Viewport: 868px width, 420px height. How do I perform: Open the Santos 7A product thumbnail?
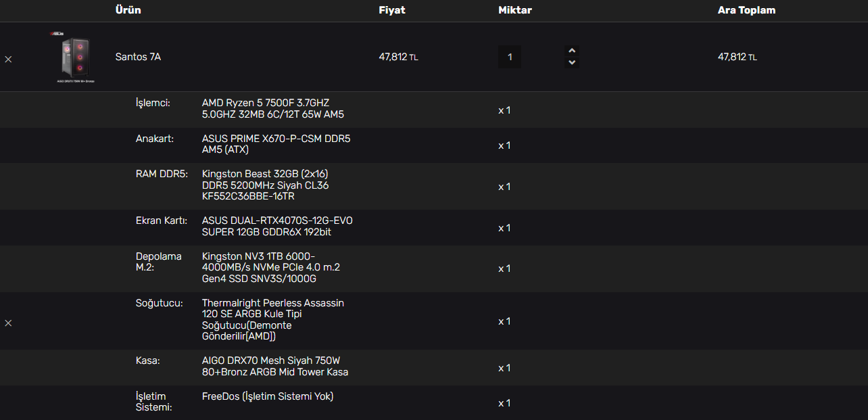[x=75, y=57]
